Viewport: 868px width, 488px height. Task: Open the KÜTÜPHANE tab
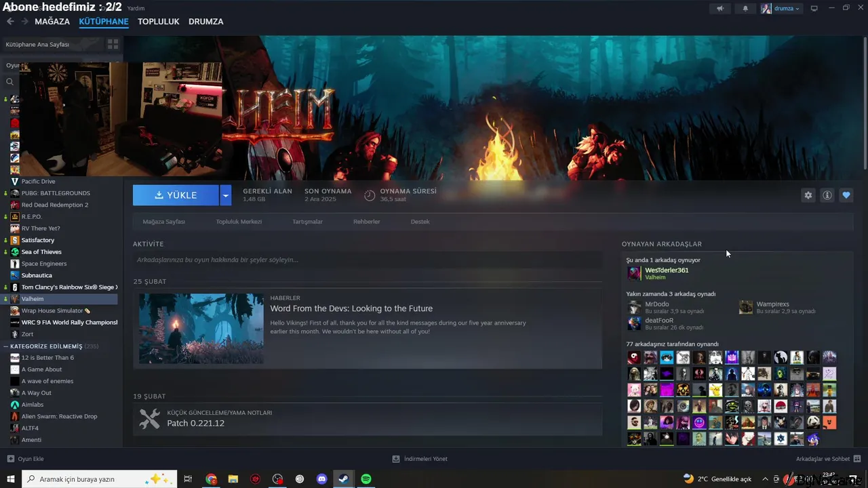(x=104, y=22)
